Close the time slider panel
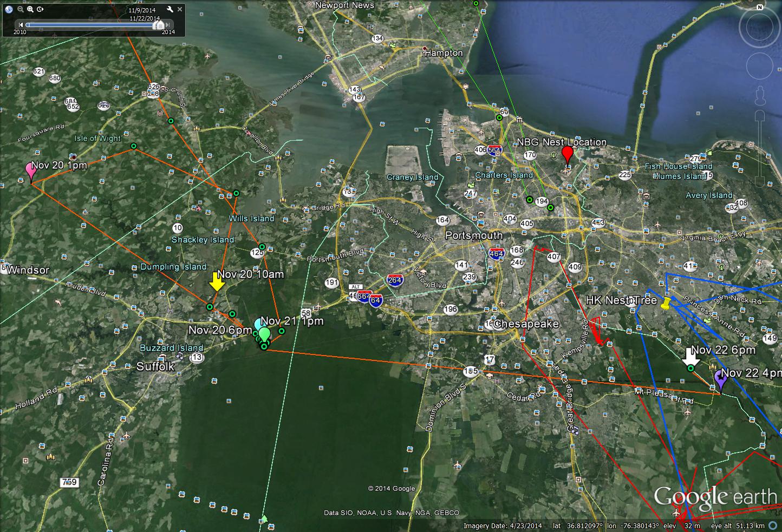The image size is (782, 532). (x=180, y=9)
